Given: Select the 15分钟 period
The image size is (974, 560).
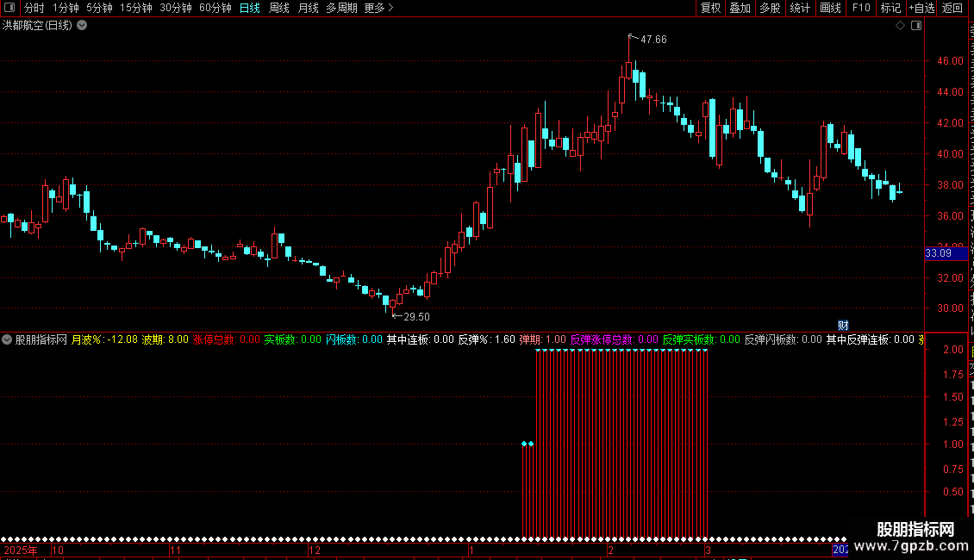Looking at the screenshot, I should pos(136,8).
